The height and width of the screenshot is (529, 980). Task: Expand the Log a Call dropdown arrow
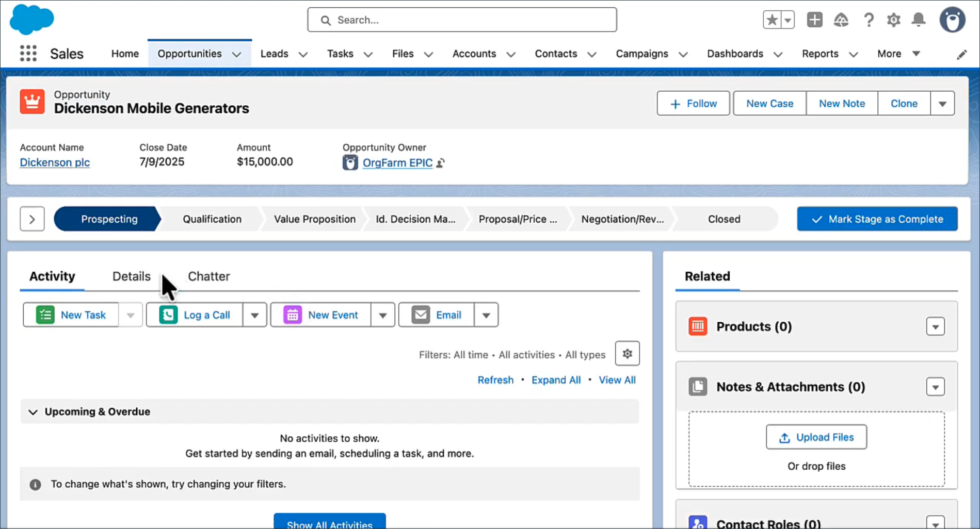point(254,315)
